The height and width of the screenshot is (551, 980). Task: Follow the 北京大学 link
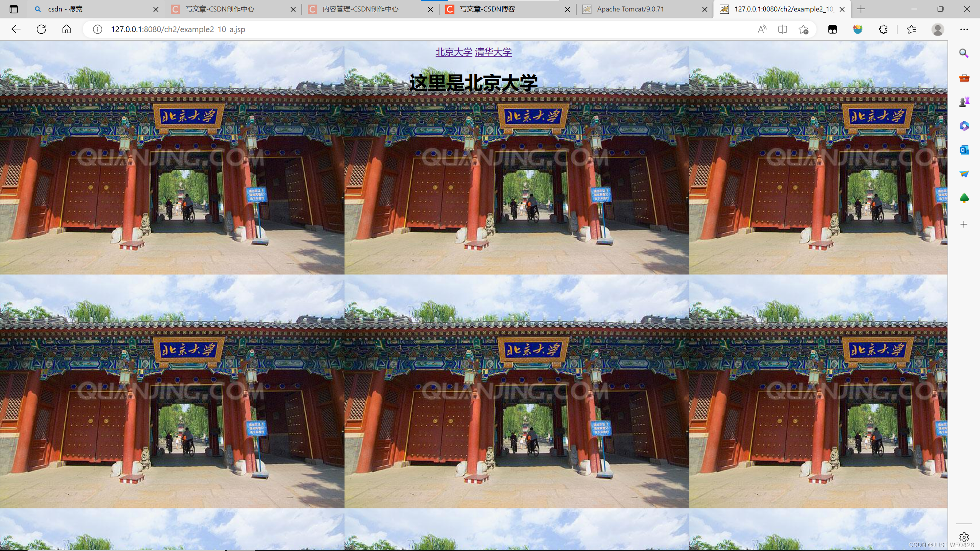click(x=454, y=52)
